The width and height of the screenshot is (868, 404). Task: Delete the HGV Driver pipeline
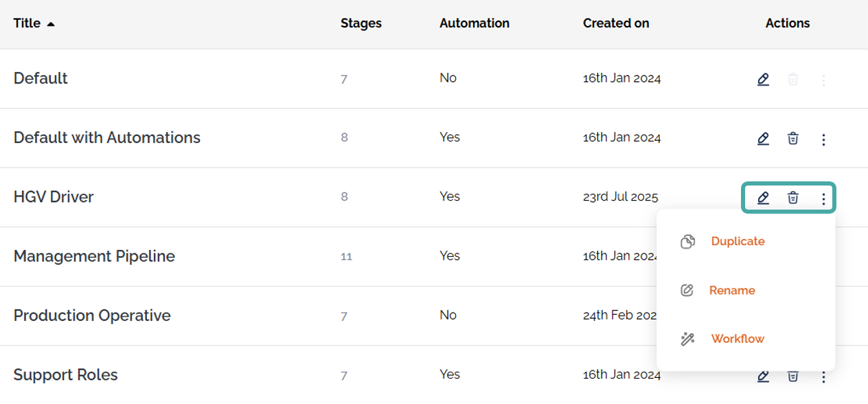792,199
